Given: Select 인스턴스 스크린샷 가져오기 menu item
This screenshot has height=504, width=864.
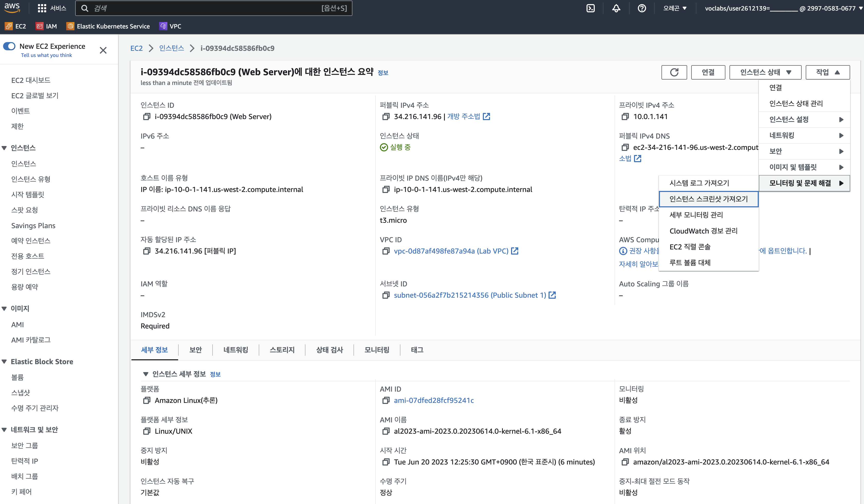Looking at the screenshot, I should tap(708, 199).
